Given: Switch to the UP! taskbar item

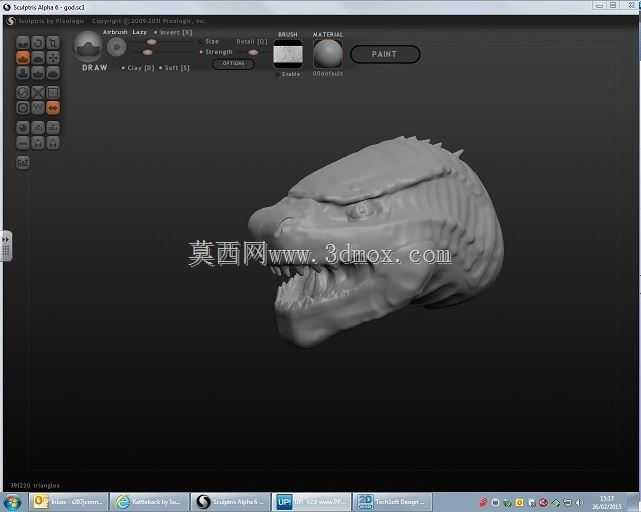Looking at the screenshot, I should 311,502.
